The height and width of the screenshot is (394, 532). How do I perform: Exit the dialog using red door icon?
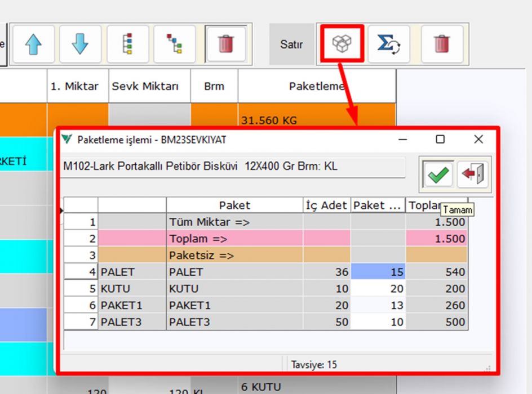point(472,175)
